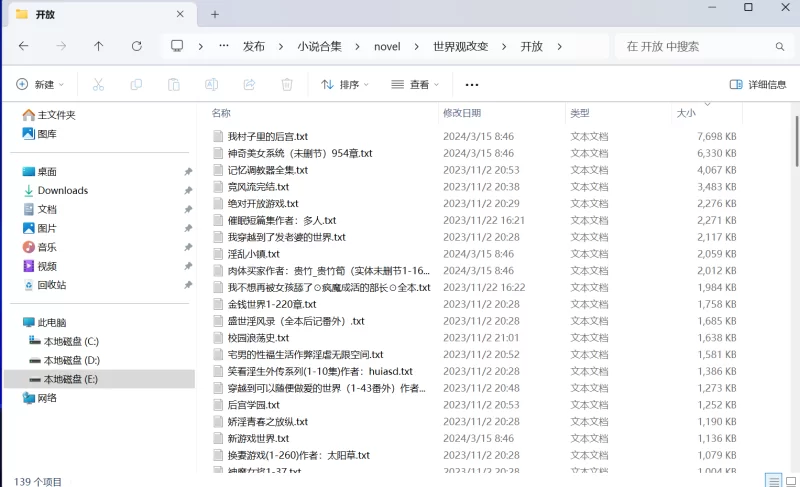
Task: Expand the chevron after 世界观改变 breadcrumb
Action: click(x=504, y=47)
